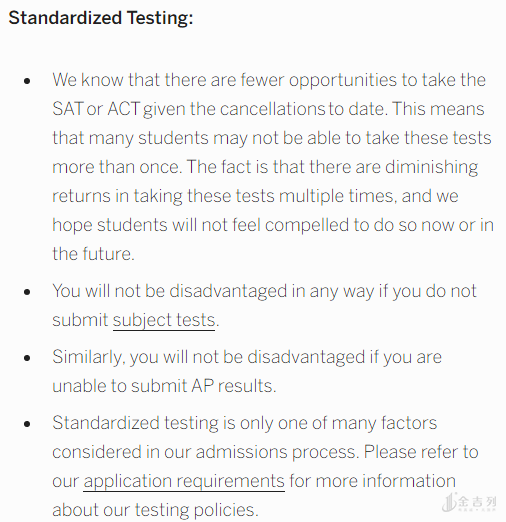Click 'about our testing policies.' text
506x522 pixels.
point(155,510)
